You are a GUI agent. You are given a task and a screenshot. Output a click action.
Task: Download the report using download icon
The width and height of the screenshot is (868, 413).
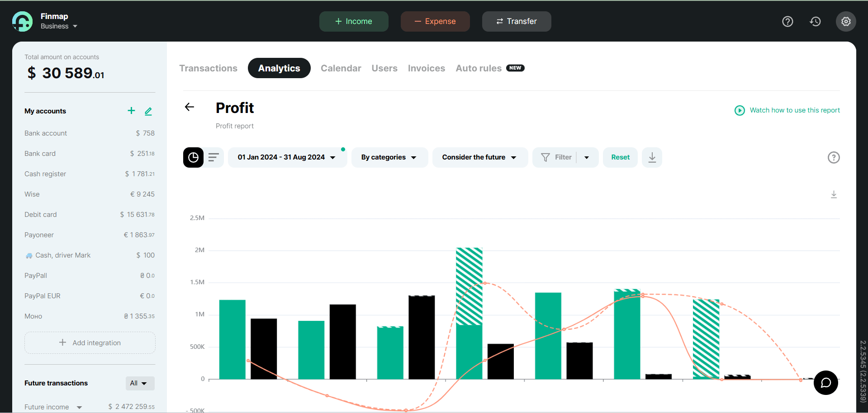[651, 157]
